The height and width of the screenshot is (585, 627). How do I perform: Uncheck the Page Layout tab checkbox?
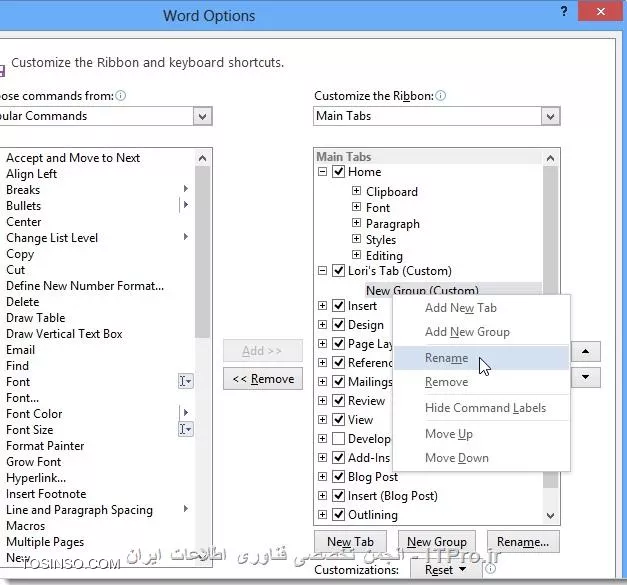338,343
